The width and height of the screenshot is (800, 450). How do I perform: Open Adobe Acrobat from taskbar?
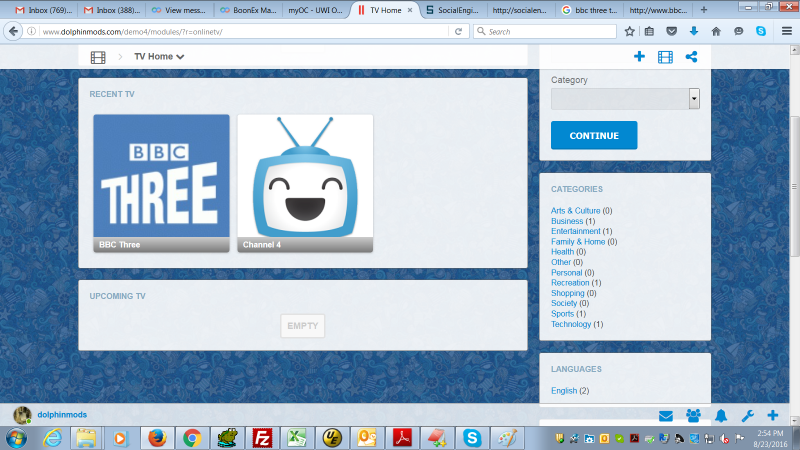point(403,438)
